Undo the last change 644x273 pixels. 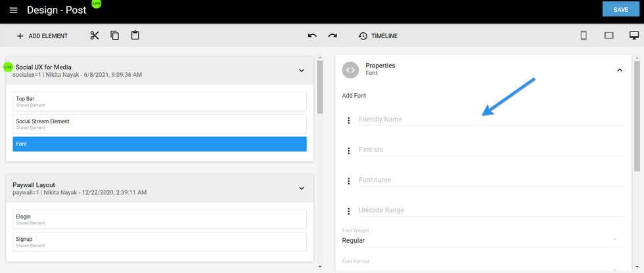click(x=312, y=35)
